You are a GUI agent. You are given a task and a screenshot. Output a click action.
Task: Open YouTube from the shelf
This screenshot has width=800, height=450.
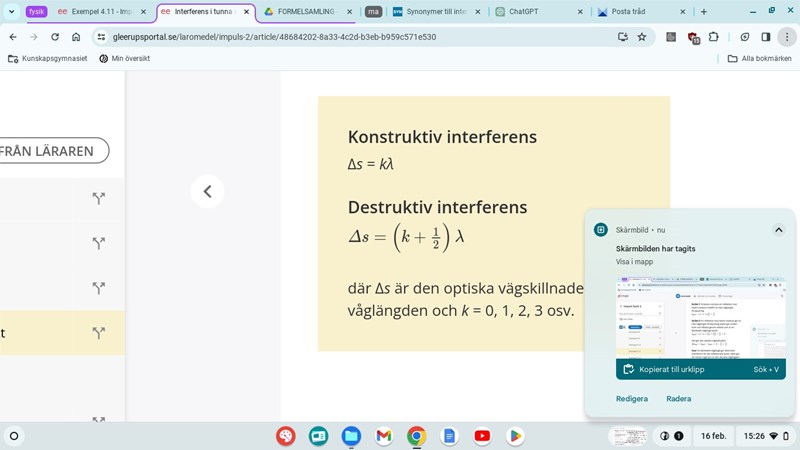(482, 436)
